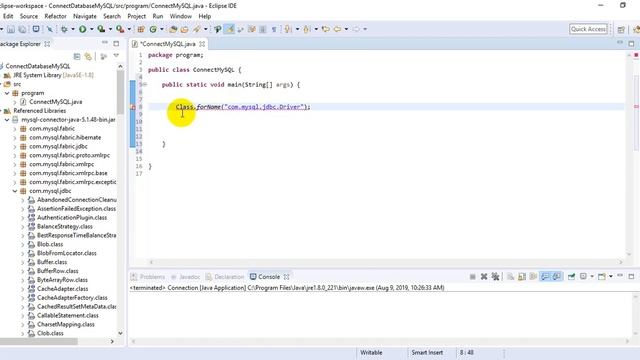Image resolution: width=640 pixels, height=360 pixels.
Task: Click the New Java Class icon
Action: (153, 29)
